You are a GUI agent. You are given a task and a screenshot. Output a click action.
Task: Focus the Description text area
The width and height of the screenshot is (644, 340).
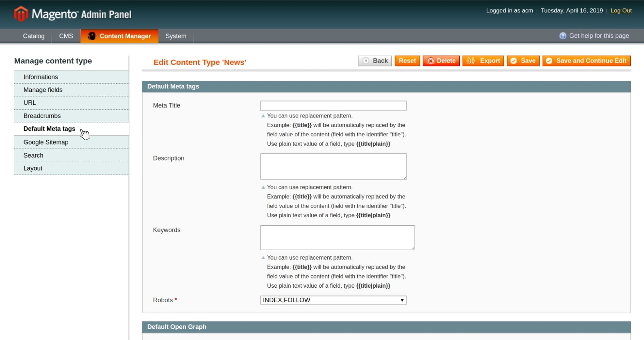[333, 166]
